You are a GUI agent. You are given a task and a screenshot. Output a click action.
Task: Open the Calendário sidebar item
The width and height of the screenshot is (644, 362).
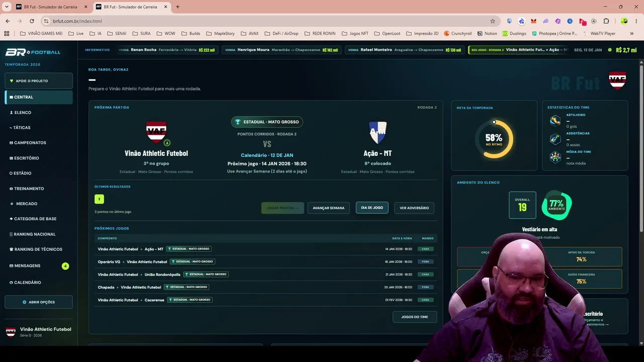(x=39, y=283)
